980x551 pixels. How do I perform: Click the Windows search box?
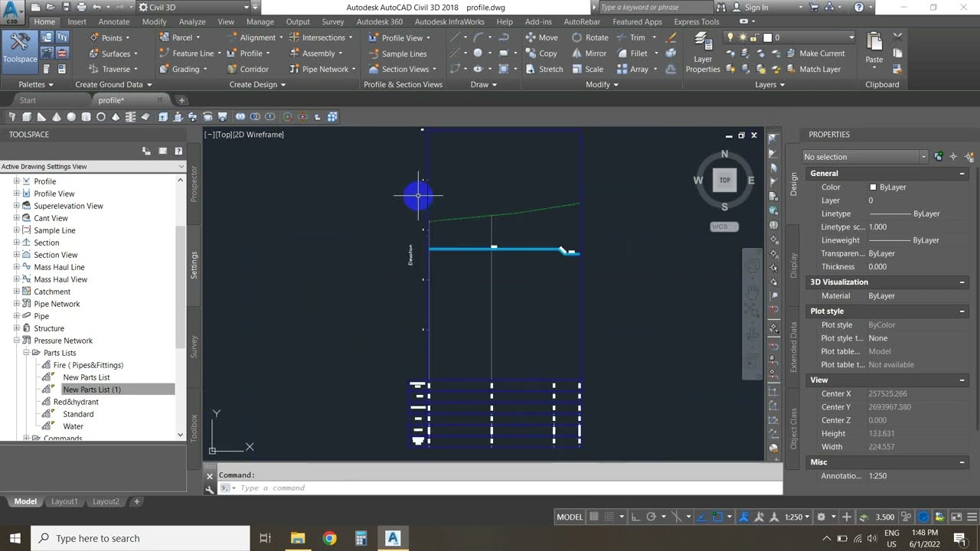140,538
